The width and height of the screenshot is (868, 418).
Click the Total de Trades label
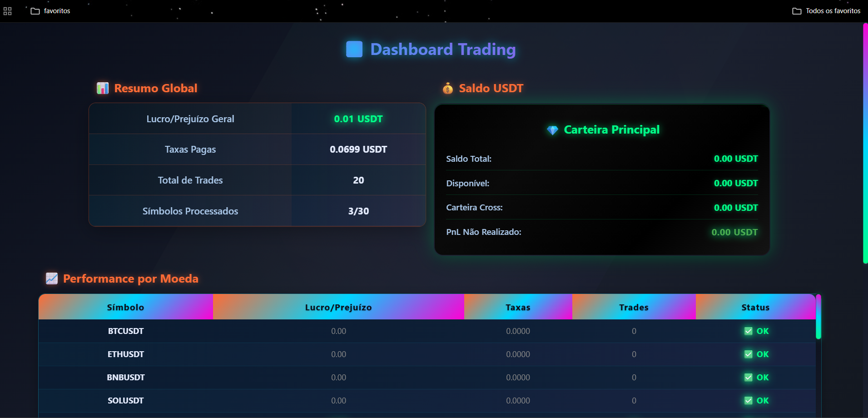point(190,180)
